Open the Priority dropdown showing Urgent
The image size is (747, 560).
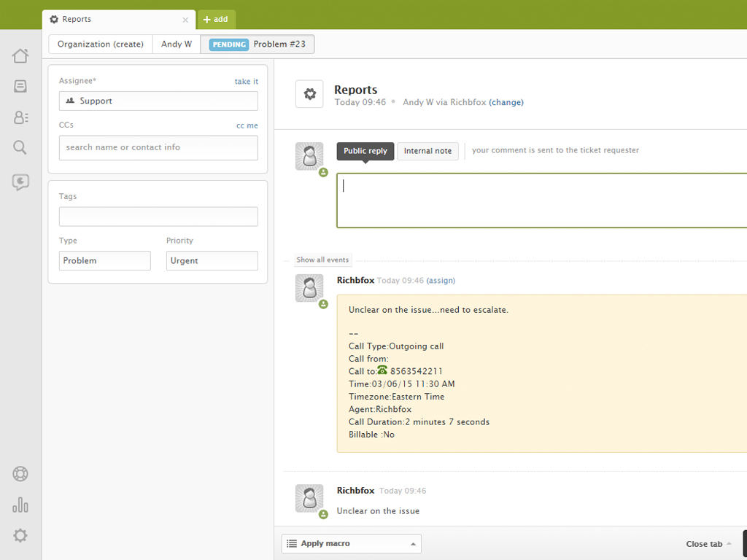coord(212,261)
